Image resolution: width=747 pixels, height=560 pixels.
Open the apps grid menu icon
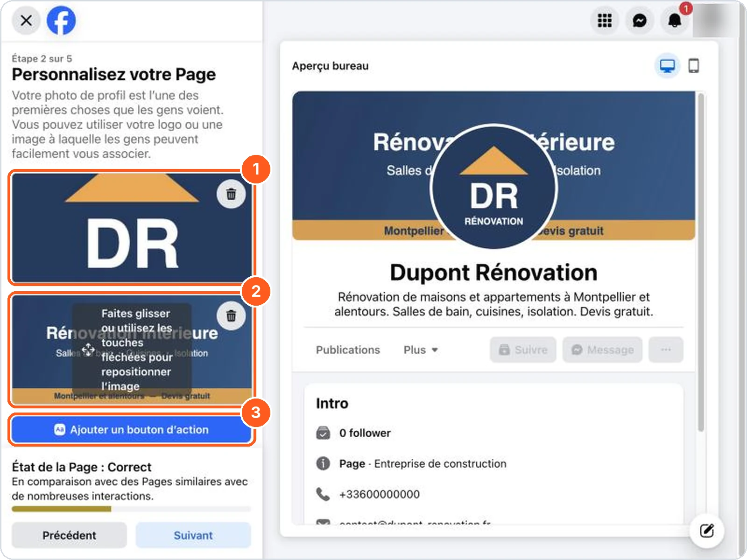[x=605, y=21]
